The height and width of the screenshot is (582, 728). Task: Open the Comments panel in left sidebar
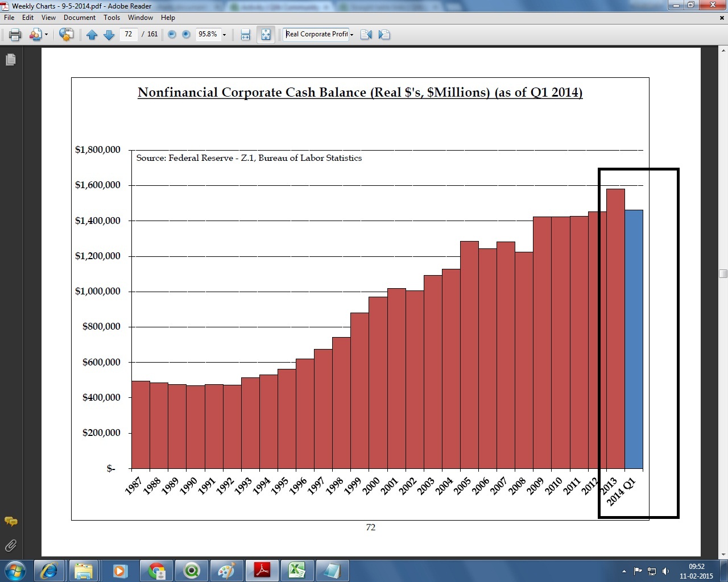click(11, 521)
